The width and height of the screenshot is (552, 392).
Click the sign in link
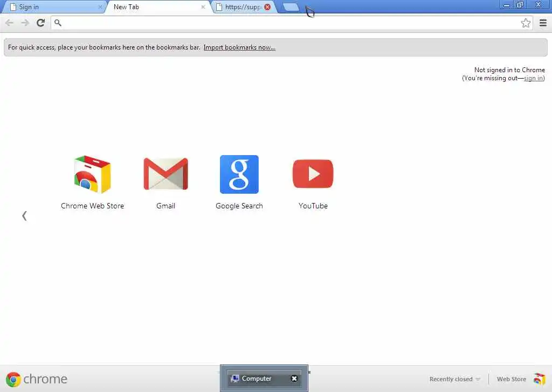(x=533, y=78)
